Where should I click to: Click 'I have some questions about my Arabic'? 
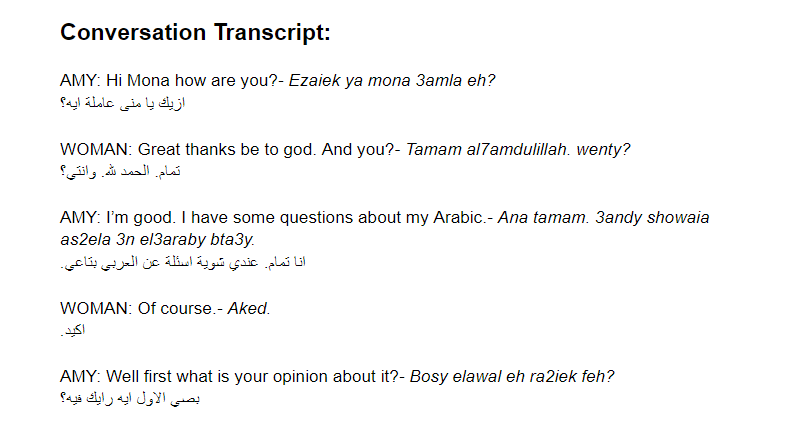(332, 218)
